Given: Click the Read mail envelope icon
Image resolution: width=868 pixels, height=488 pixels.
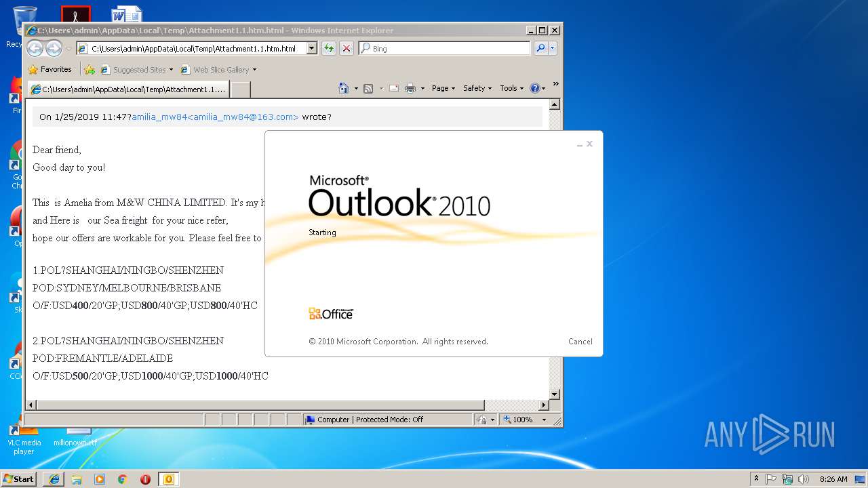Looking at the screenshot, I should pyautogui.click(x=393, y=88).
